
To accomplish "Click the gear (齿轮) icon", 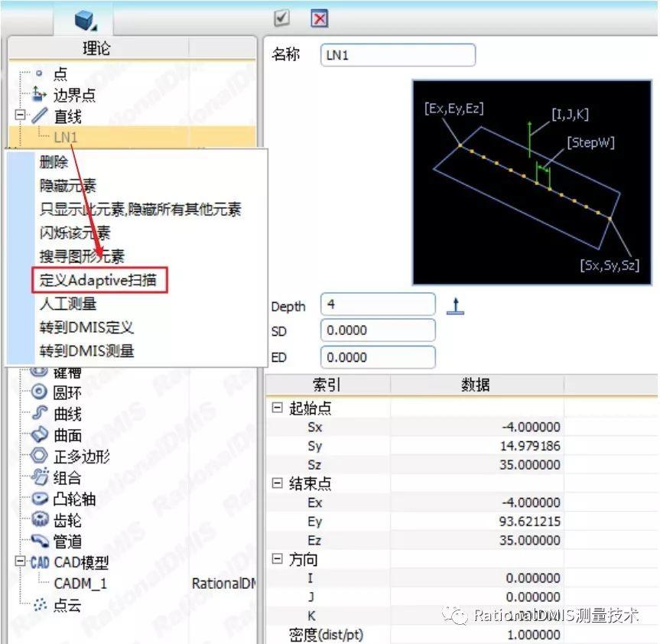I will (x=41, y=519).
